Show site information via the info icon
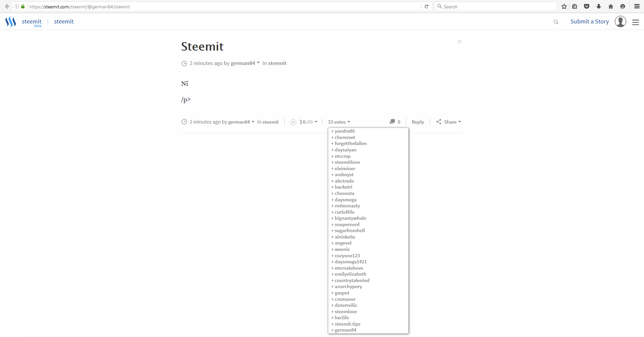This screenshot has height=337, width=644. pos(16,6)
